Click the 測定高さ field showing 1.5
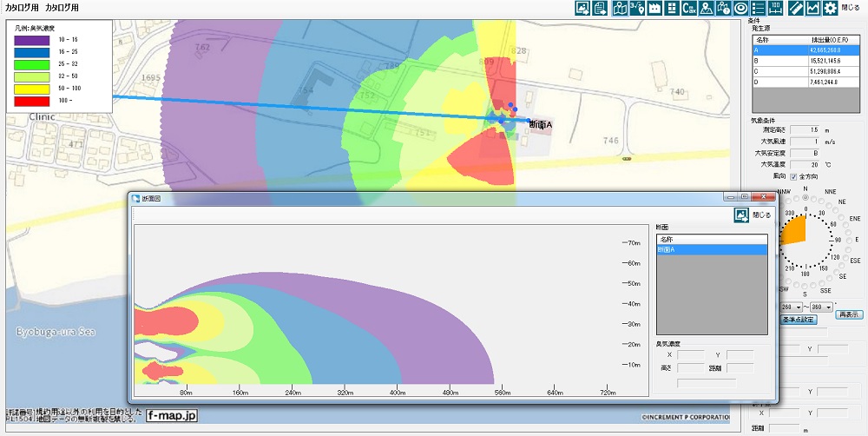The width and height of the screenshot is (868, 436). (806, 130)
